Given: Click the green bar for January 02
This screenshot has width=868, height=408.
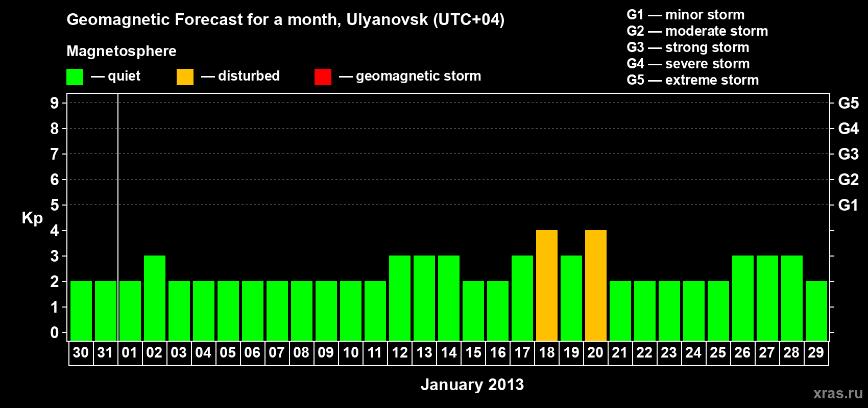Looking at the screenshot, I should click(x=155, y=298).
